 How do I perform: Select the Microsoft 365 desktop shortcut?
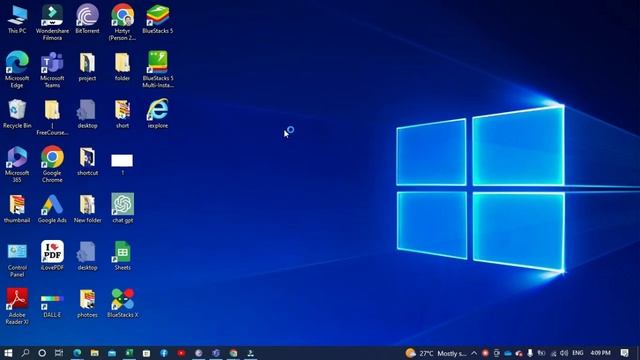click(x=17, y=164)
